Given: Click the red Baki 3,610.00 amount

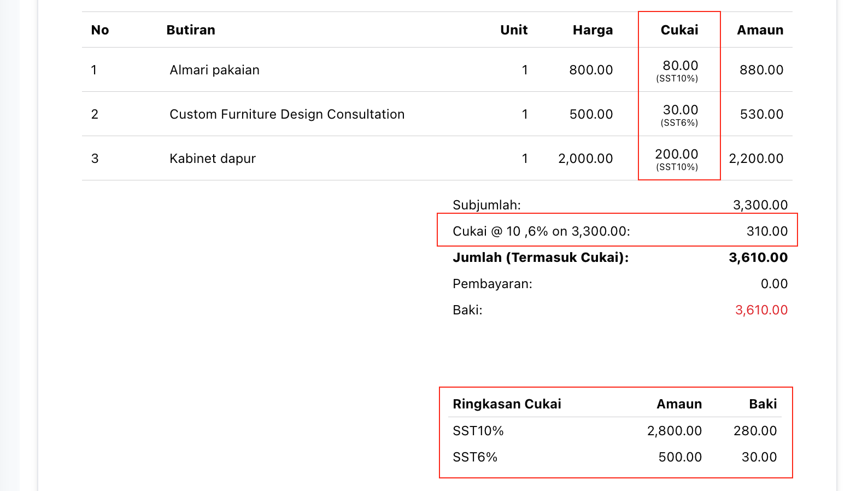Looking at the screenshot, I should pyautogui.click(x=761, y=310).
